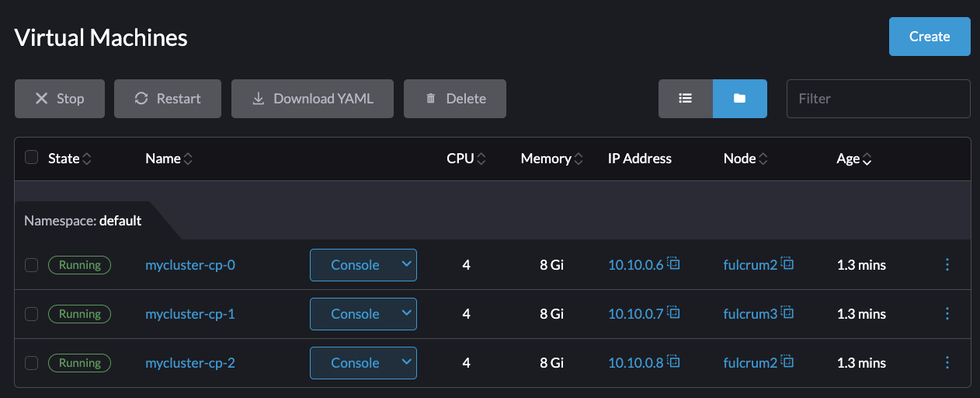Check the mycluster-cp-0 row checkbox
The width and height of the screenshot is (980, 398).
(x=32, y=265)
